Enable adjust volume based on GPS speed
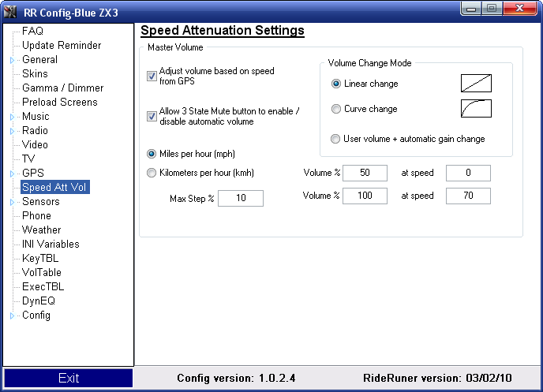The image size is (543, 392). (152, 77)
